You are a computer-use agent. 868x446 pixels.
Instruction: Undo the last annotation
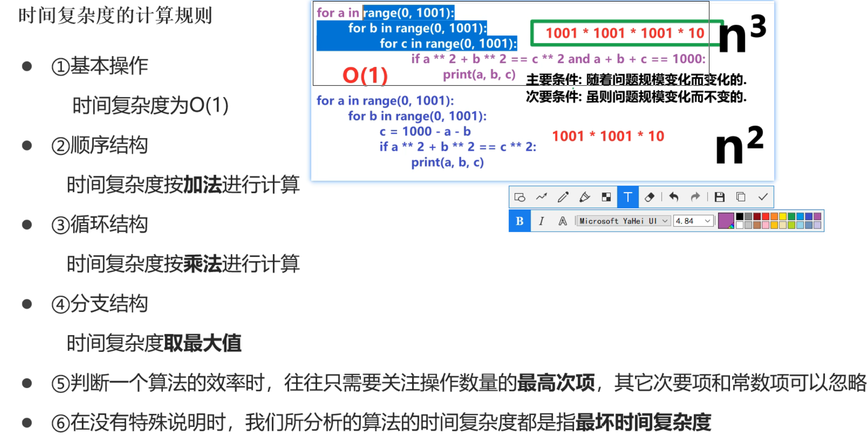[674, 197]
